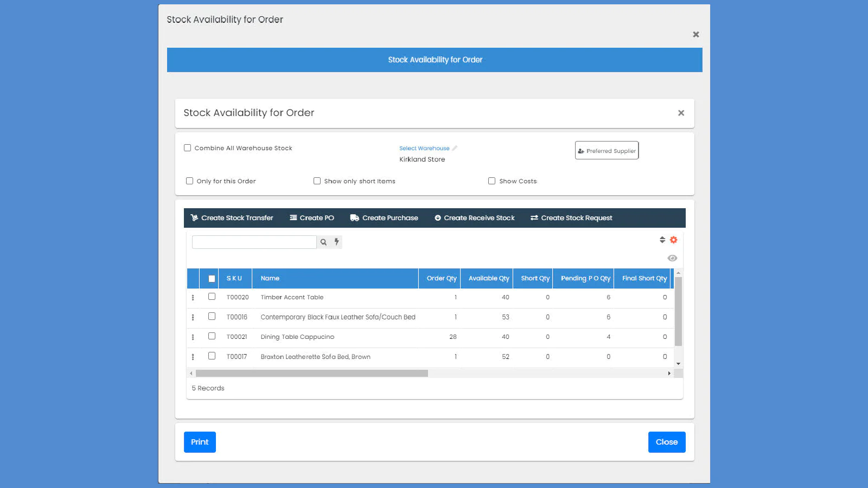Click the search magnifier icon

pyautogui.click(x=323, y=242)
